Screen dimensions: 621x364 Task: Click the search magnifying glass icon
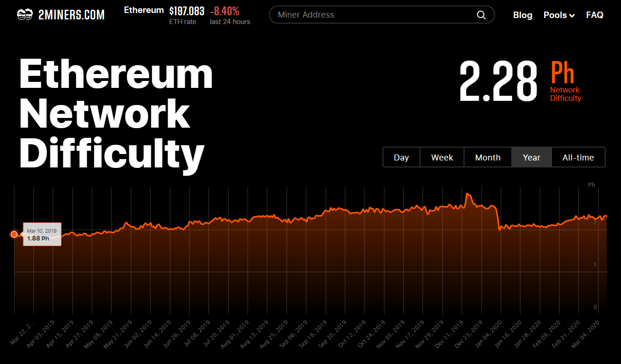(x=481, y=14)
